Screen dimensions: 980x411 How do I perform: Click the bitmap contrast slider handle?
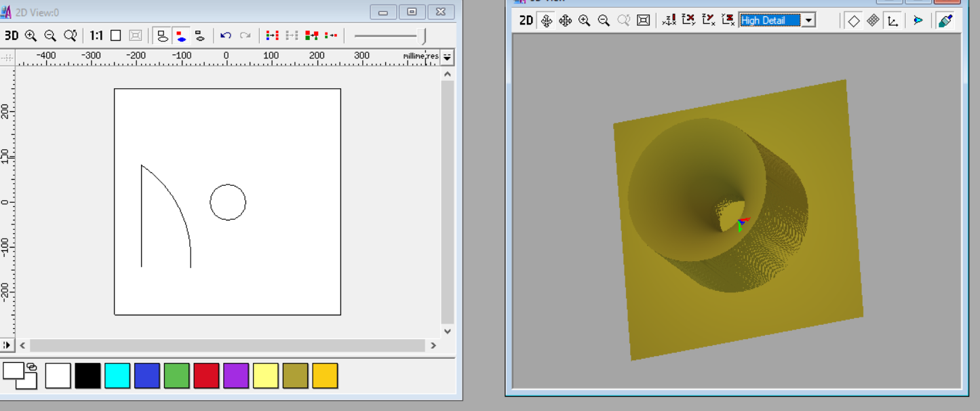425,36
